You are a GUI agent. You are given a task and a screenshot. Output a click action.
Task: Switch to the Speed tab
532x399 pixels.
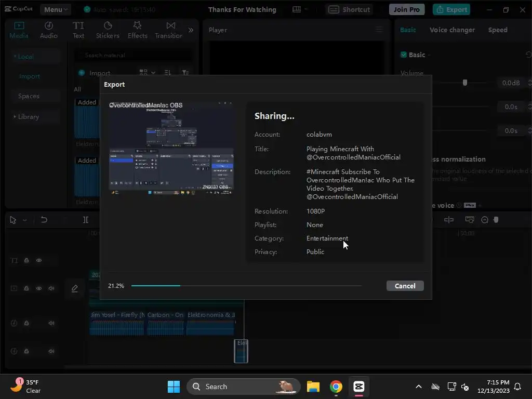tap(498, 30)
